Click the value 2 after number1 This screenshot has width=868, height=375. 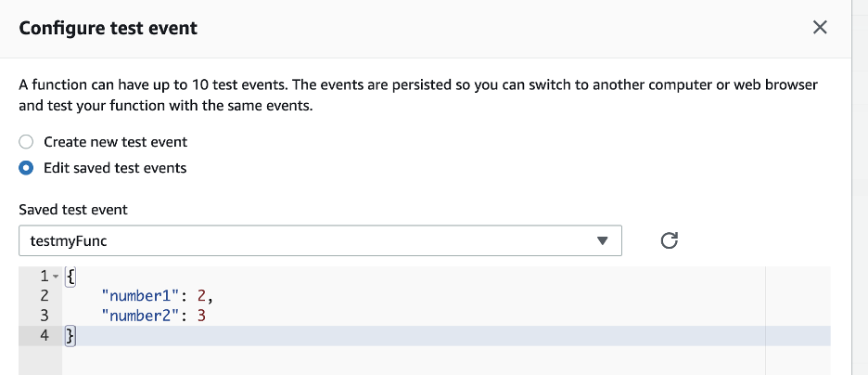pos(202,296)
